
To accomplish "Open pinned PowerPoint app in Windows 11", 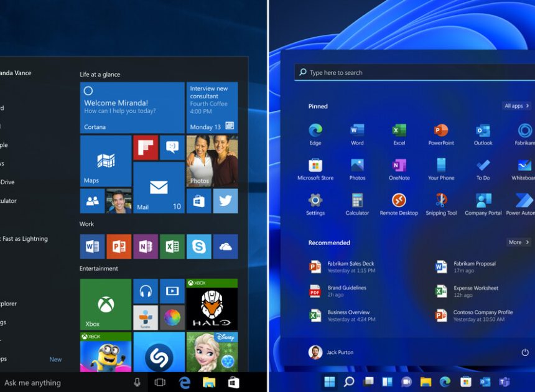I will click(441, 134).
